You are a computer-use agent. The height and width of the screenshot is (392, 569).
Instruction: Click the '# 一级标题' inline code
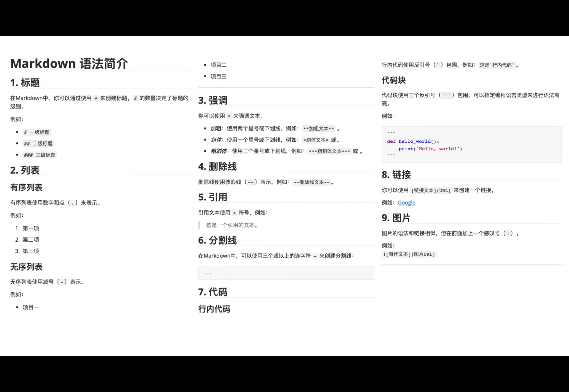pyautogui.click(x=37, y=132)
